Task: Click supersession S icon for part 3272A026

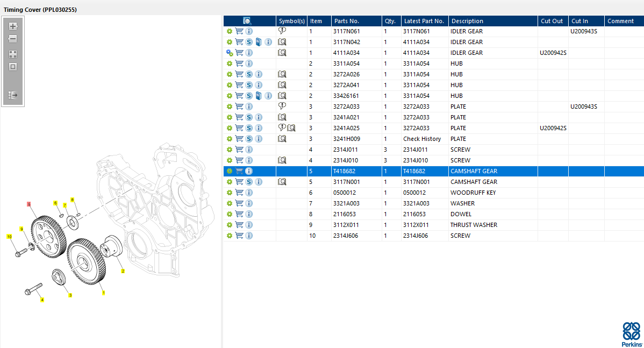Action: coord(249,74)
